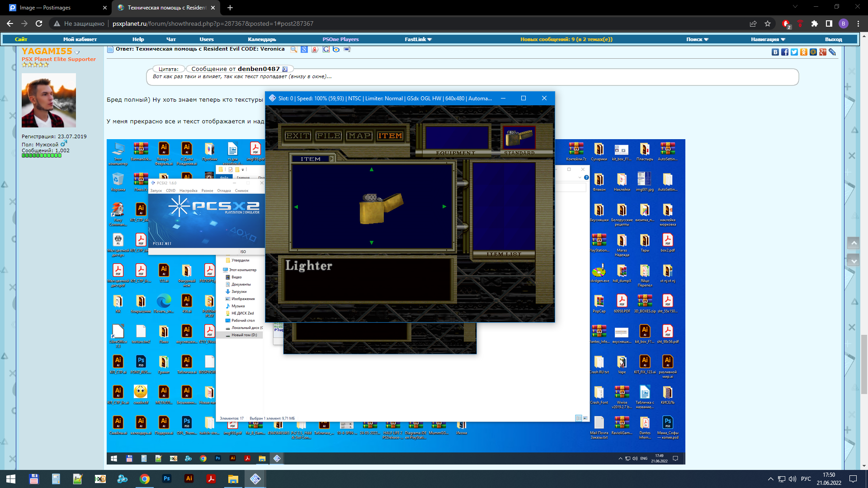Go back to the previous page

10,23
